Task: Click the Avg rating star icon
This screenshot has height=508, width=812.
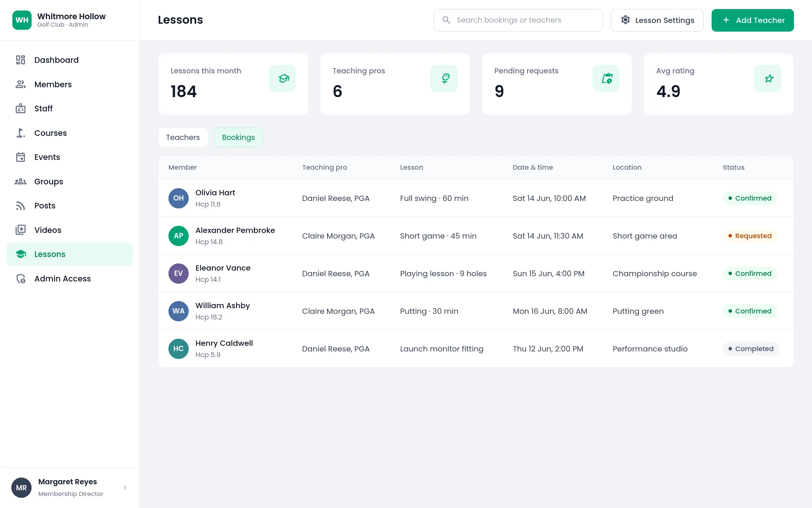Action: 768,78
